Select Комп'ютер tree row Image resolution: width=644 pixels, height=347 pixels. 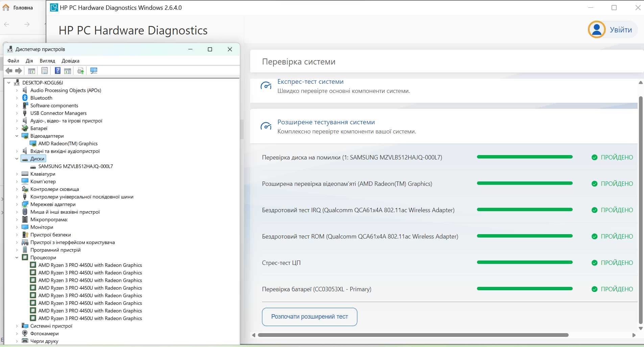click(x=43, y=181)
